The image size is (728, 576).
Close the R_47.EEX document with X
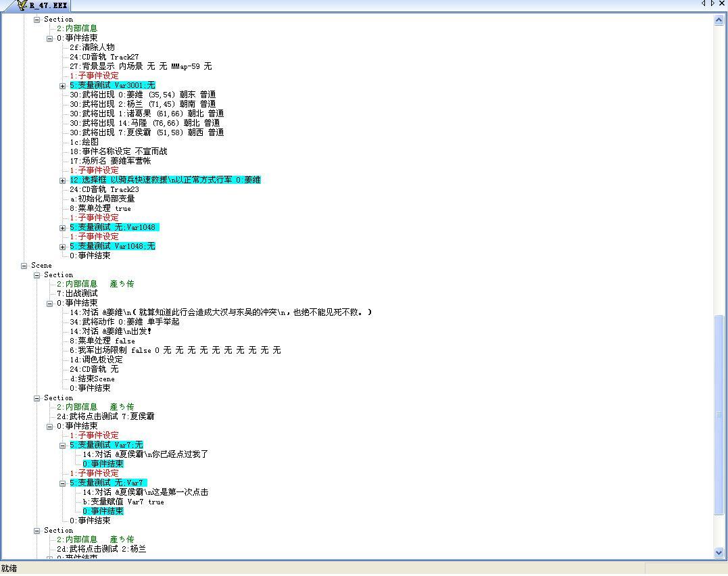pyautogui.click(x=722, y=3)
